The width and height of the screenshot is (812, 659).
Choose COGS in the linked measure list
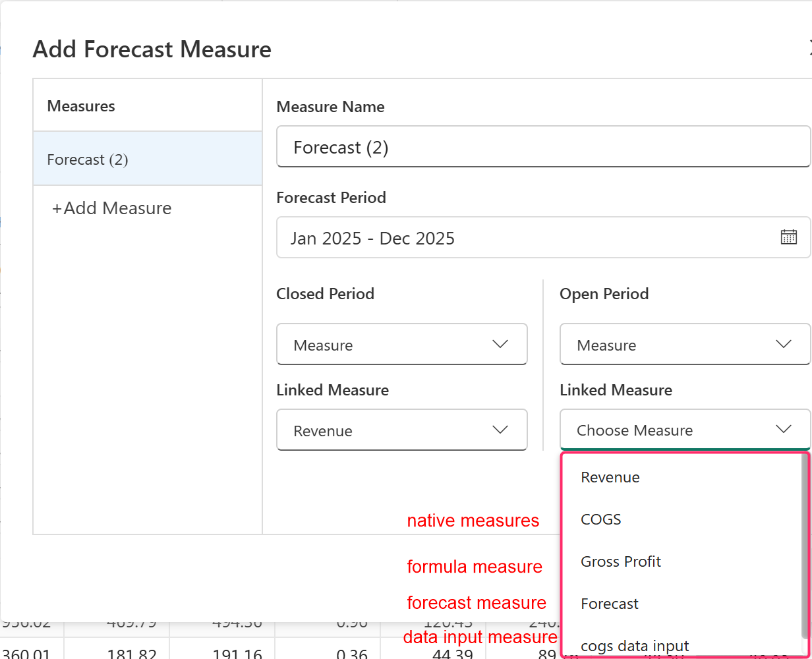(x=601, y=519)
